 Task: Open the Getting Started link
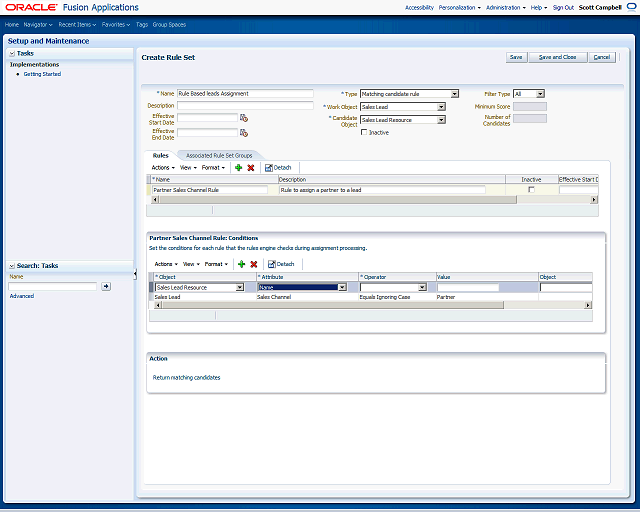(42, 74)
